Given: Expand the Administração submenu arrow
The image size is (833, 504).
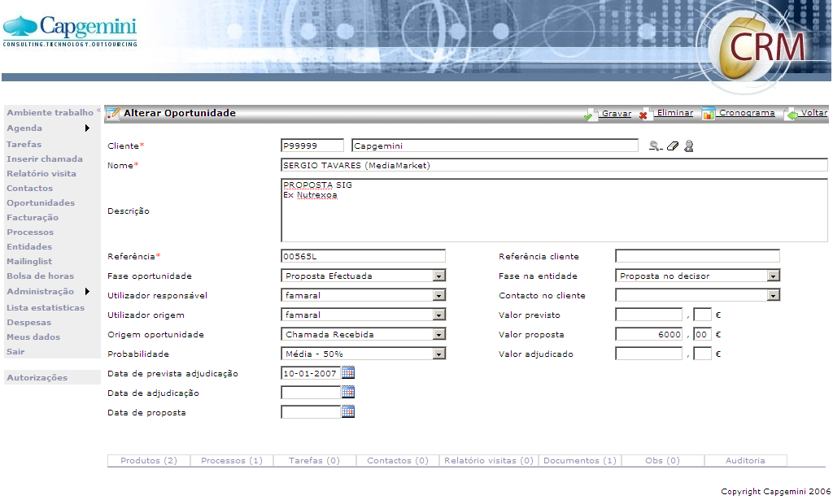Looking at the screenshot, I should [87, 292].
